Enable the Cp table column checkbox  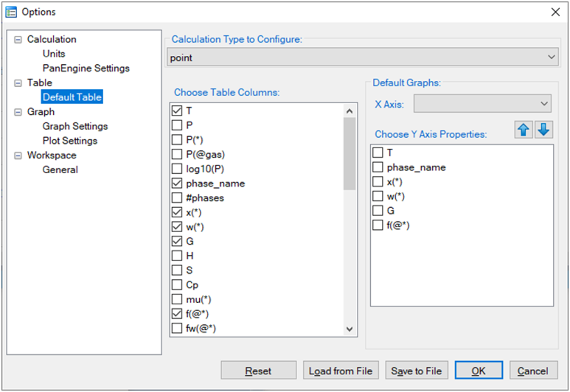pyautogui.click(x=177, y=285)
